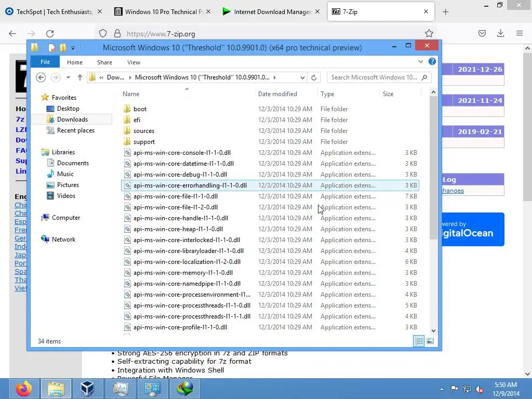Expand breadcrumb arrow after Dow...
This screenshot has height=399, width=532.
click(130, 77)
